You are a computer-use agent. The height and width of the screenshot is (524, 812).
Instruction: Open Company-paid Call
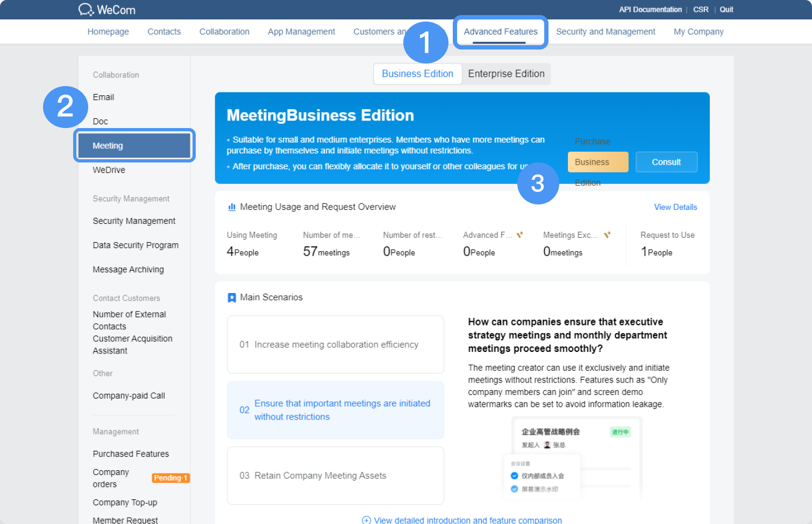click(x=129, y=396)
